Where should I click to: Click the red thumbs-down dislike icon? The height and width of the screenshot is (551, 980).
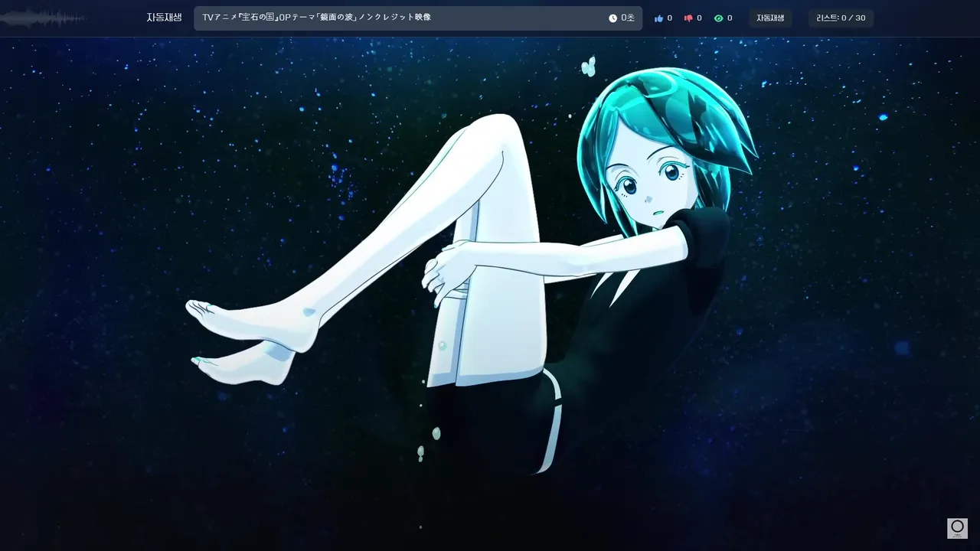688,18
